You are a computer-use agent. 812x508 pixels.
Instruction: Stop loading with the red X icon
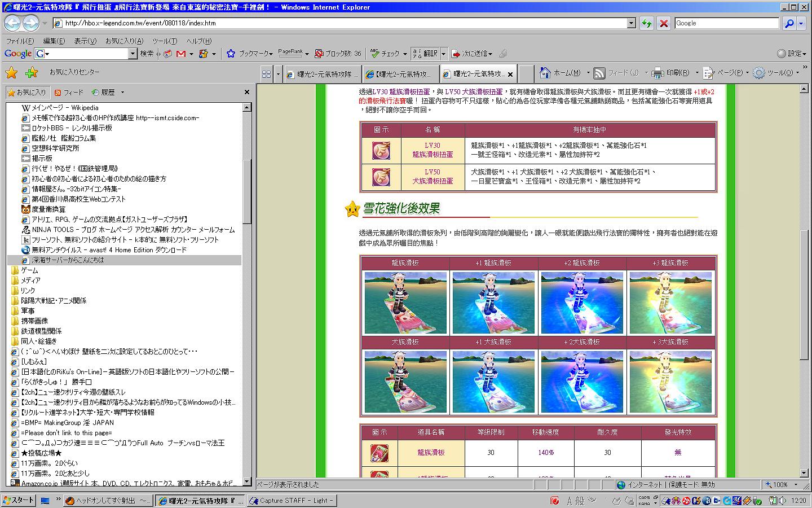(x=664, y=23)
